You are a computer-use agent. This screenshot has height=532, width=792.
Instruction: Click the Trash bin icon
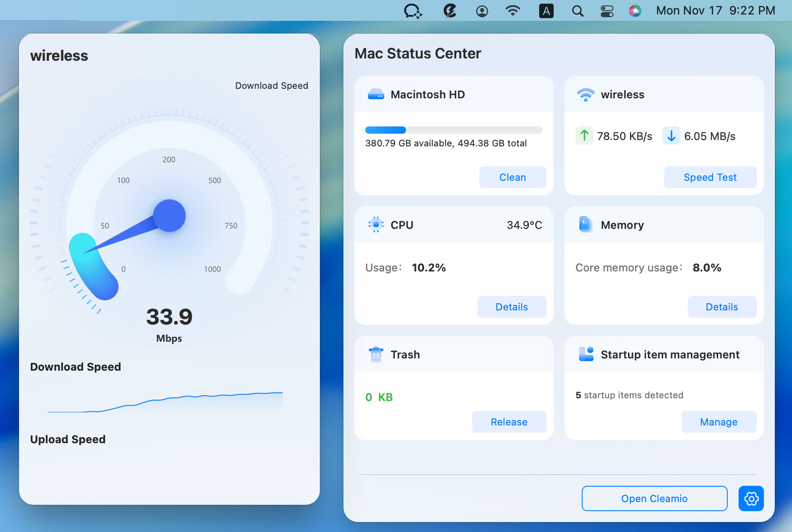point(376,354)
